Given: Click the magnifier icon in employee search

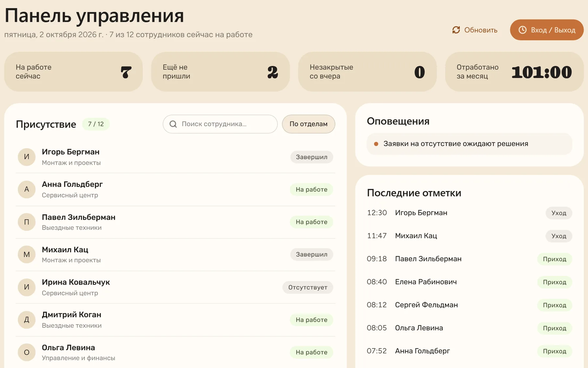Looking at the screenshot, I should point(173,124).
